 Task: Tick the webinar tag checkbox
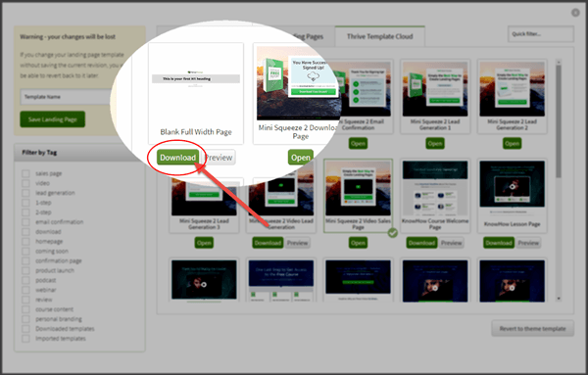click(x=25, y=290)
